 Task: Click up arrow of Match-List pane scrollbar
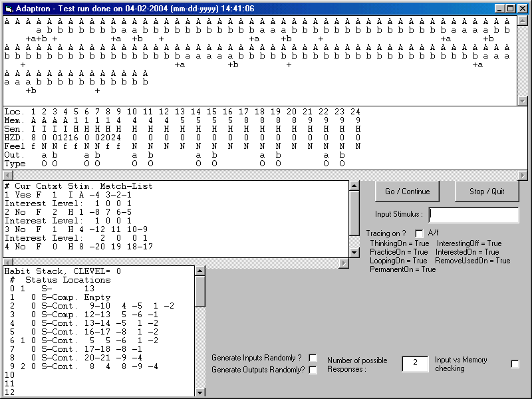pyautogui.click(x=354, y=186)
